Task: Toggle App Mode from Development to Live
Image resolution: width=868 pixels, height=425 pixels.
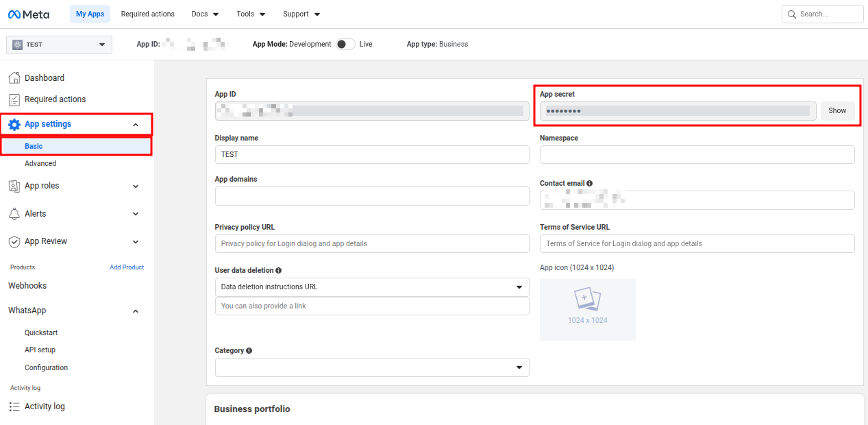Action: pos(345,44)
